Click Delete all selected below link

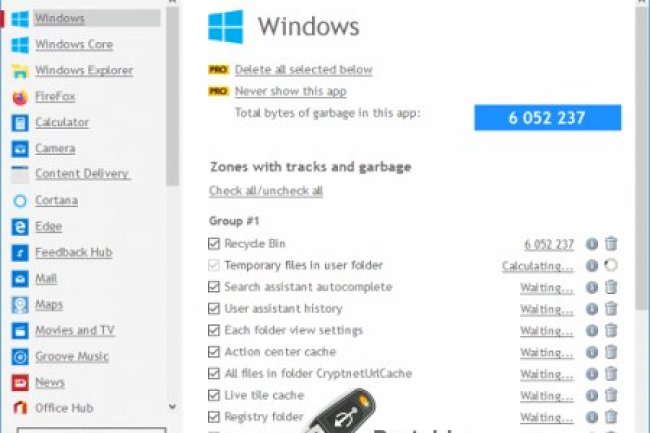(303, 70)
